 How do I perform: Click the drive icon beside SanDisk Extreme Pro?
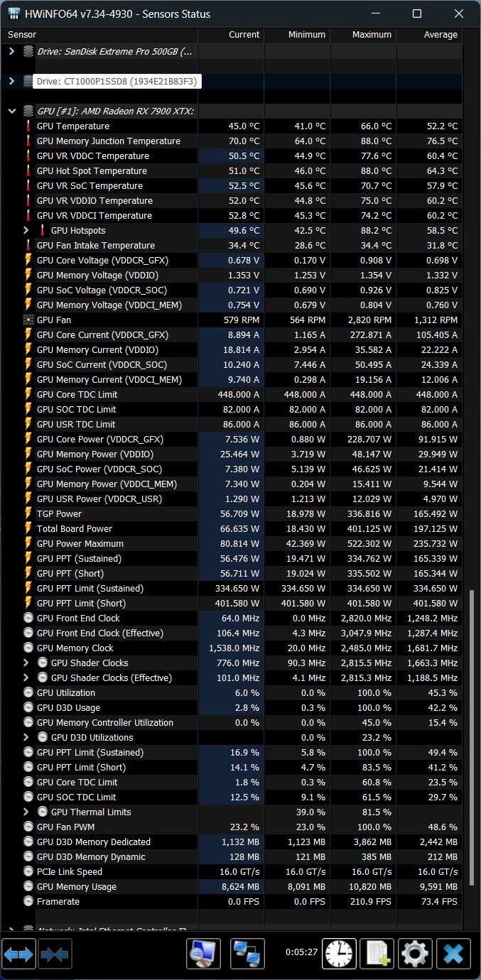point(28,51)
